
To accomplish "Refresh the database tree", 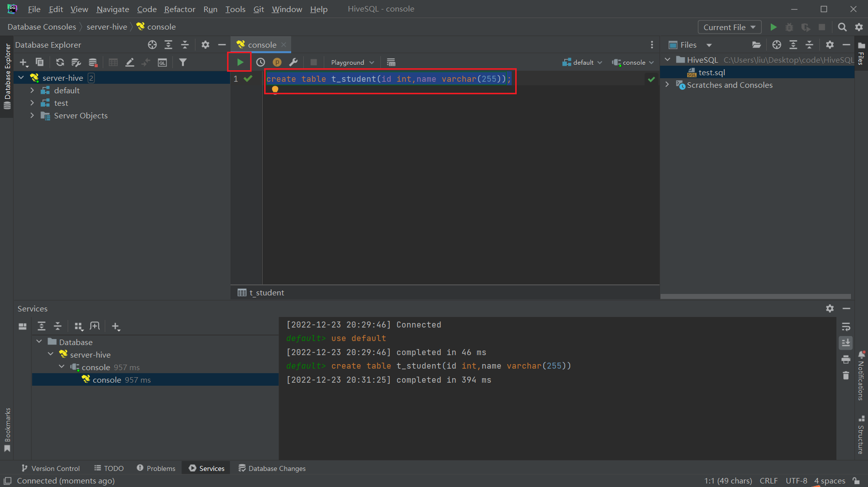I will (60, 62).
